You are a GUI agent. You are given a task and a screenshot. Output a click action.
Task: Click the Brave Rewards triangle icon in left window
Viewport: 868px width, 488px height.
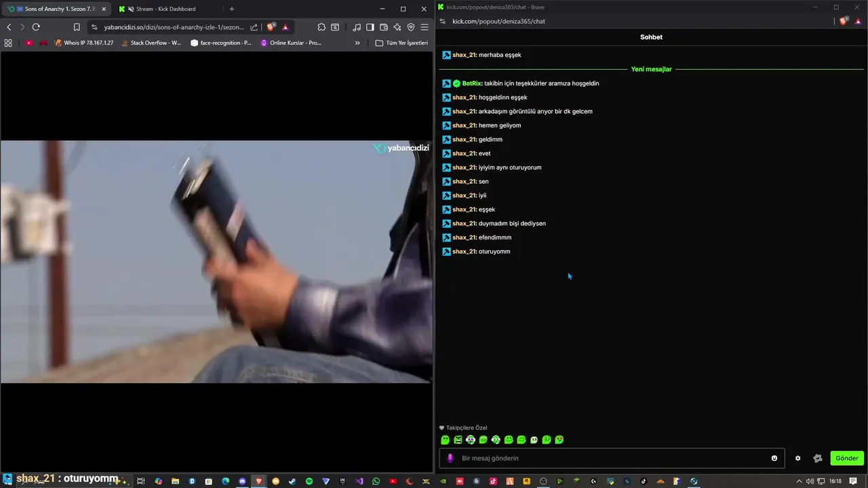point(285,27)
